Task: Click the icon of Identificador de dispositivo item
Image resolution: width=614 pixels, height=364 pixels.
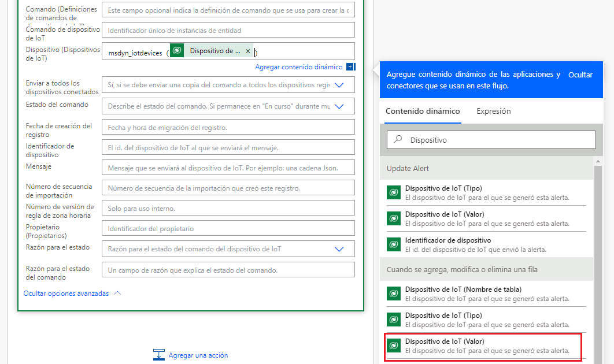Action: coord(394,244)
